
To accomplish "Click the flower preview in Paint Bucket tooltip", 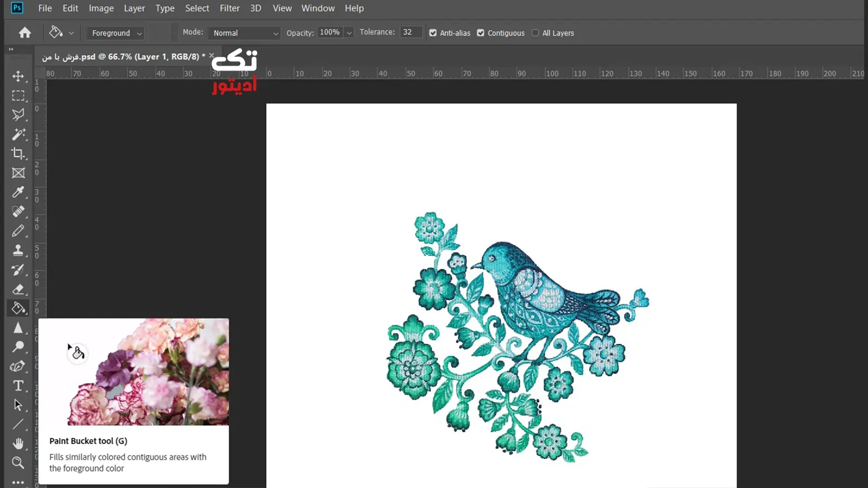I will pyautogui.click(x=133, y=372).
